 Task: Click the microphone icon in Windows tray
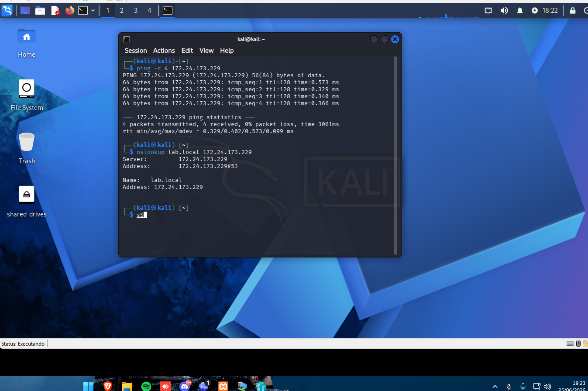point(523,387)
